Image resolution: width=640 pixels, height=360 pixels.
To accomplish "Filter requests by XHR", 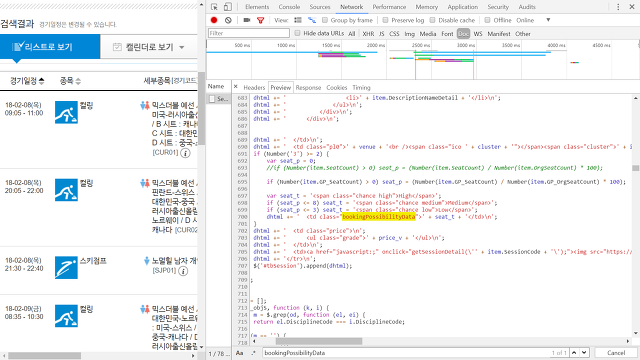I will pyautogui.click(x=368, y=34).
